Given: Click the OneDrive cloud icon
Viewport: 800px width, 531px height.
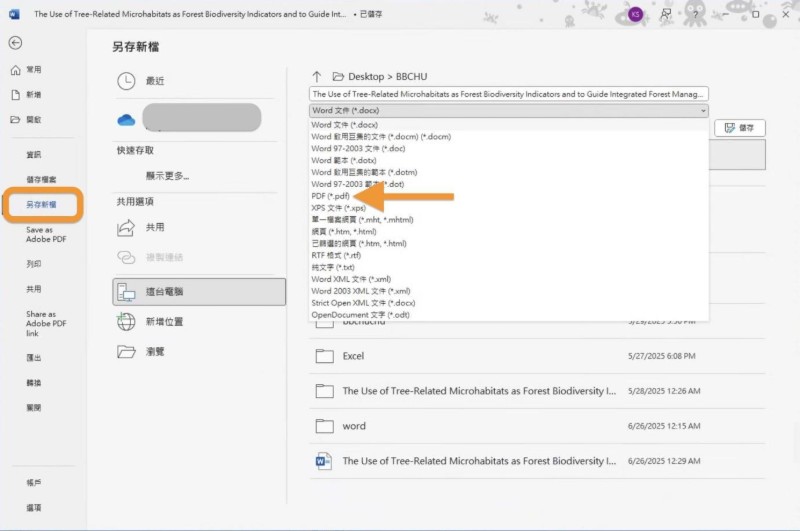Looking at the screenshot, I should 126,120.
